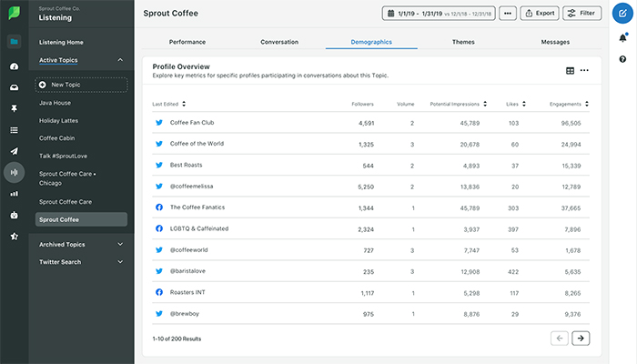This screenshot has width=637, height=364.
Task: Switch to the Messages tab
Action: (555, 42)
